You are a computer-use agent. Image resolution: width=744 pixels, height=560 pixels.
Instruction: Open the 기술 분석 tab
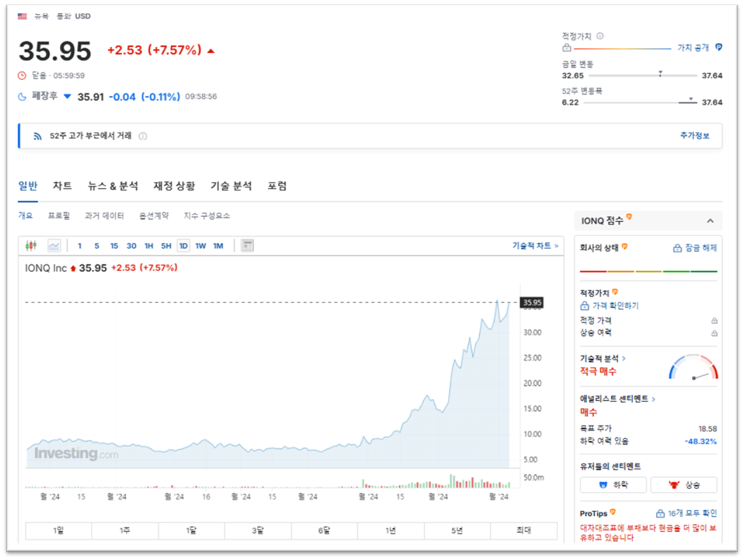click(x=231, y=186)
